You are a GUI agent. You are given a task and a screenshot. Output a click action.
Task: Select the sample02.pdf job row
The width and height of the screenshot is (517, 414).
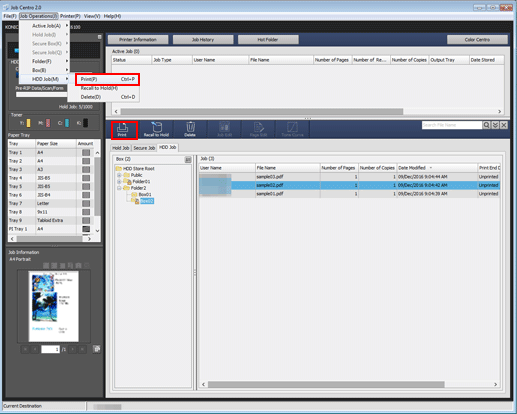(x=349, y=185)
